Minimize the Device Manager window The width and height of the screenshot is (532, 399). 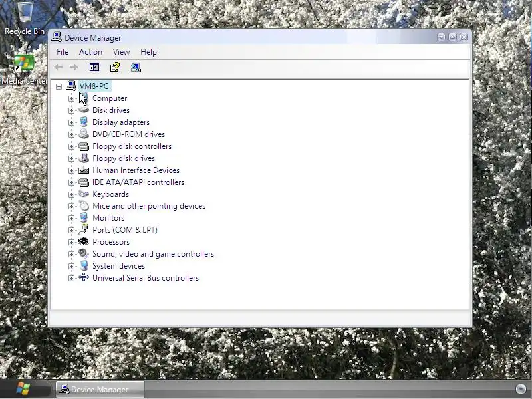click(441, 37)
